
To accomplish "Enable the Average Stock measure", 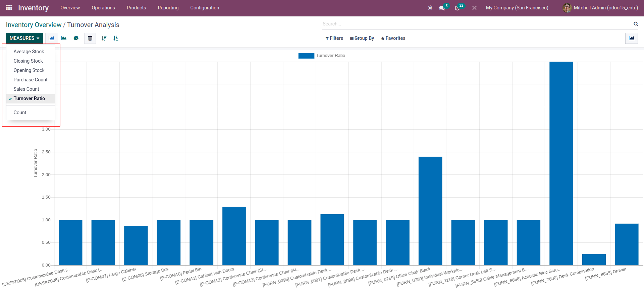I will pyautogui.click(x=29, y=52).
